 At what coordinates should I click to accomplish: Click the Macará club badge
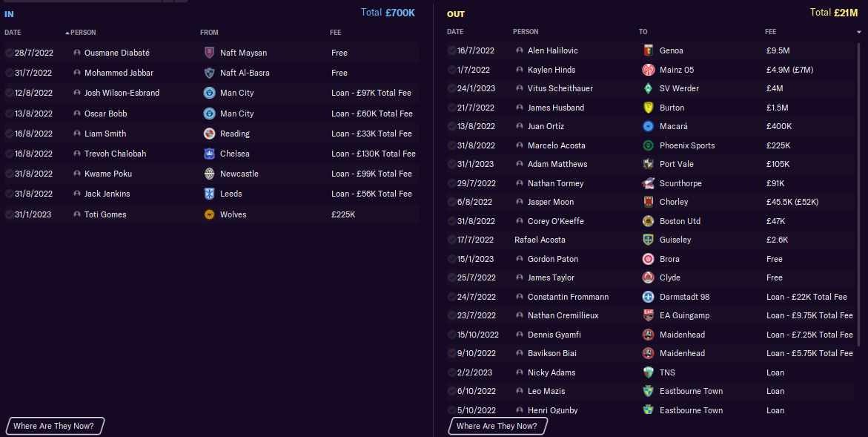click(x=649, y=126)
